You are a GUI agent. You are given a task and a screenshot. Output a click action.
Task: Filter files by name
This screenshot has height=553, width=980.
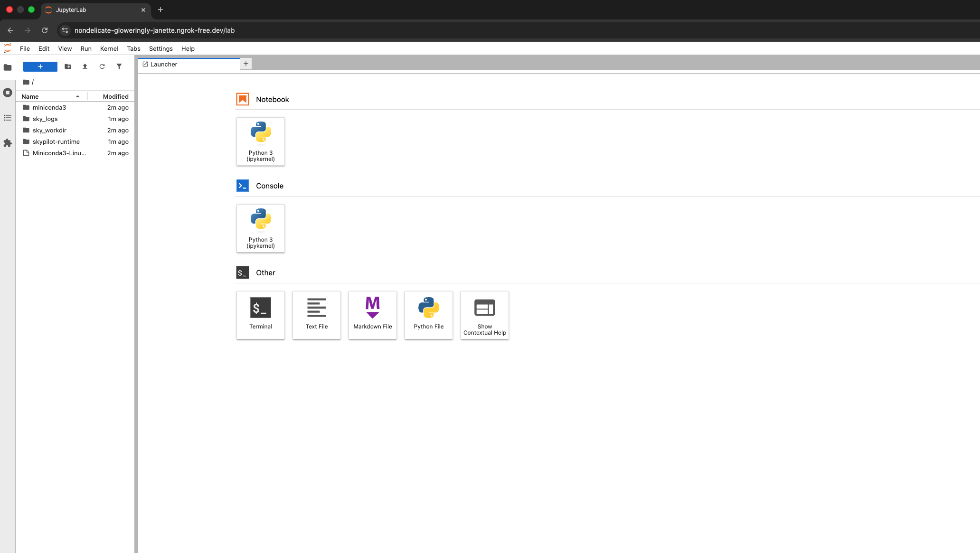(119, 66)
